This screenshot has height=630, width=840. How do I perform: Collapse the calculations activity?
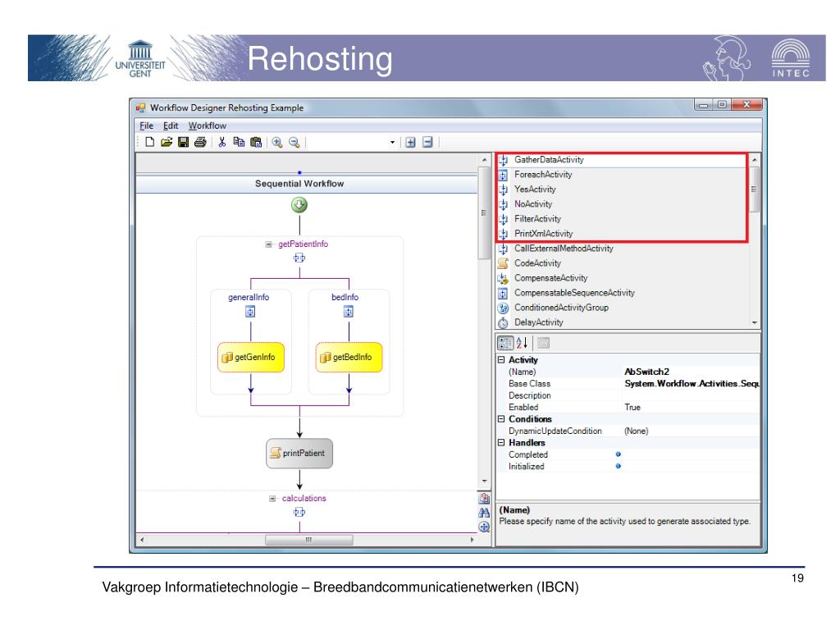pyautogui.click(x=272, y=499)
